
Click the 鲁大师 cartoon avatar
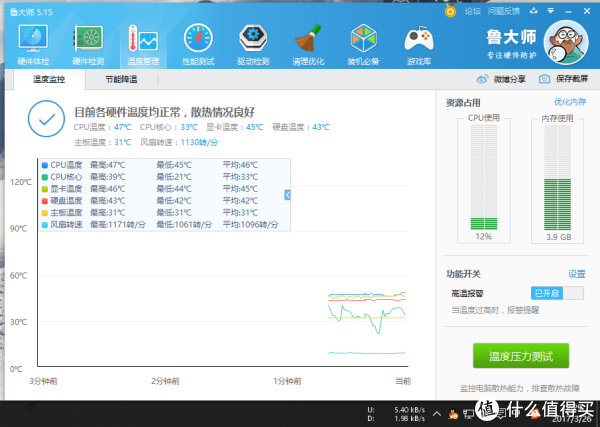click(x=566, y=42)
